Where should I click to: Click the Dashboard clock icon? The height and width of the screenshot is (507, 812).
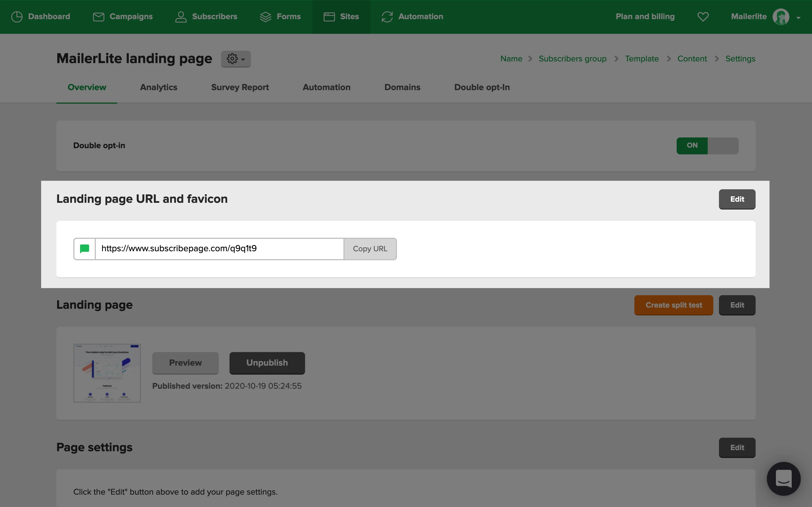(17, 17)
